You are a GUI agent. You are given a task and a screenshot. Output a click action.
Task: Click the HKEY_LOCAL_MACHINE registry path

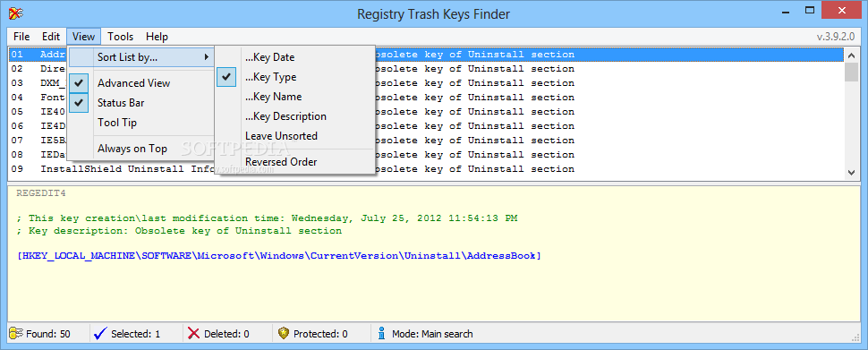(x=279, y=256)
